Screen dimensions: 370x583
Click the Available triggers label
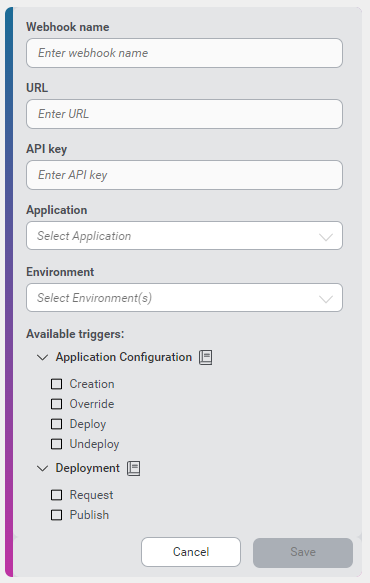coord(75,334)
